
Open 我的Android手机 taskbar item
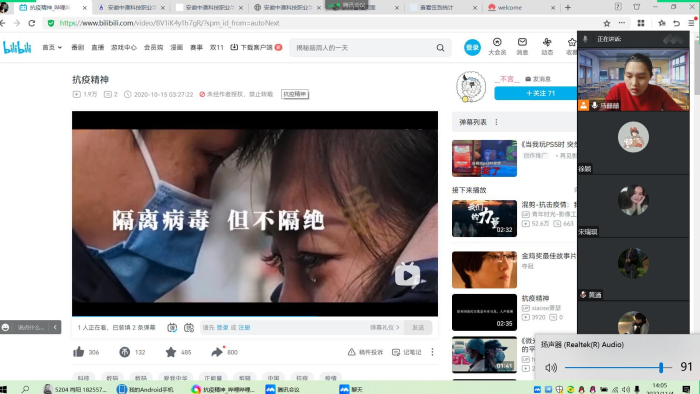click(x=145, y=389)
